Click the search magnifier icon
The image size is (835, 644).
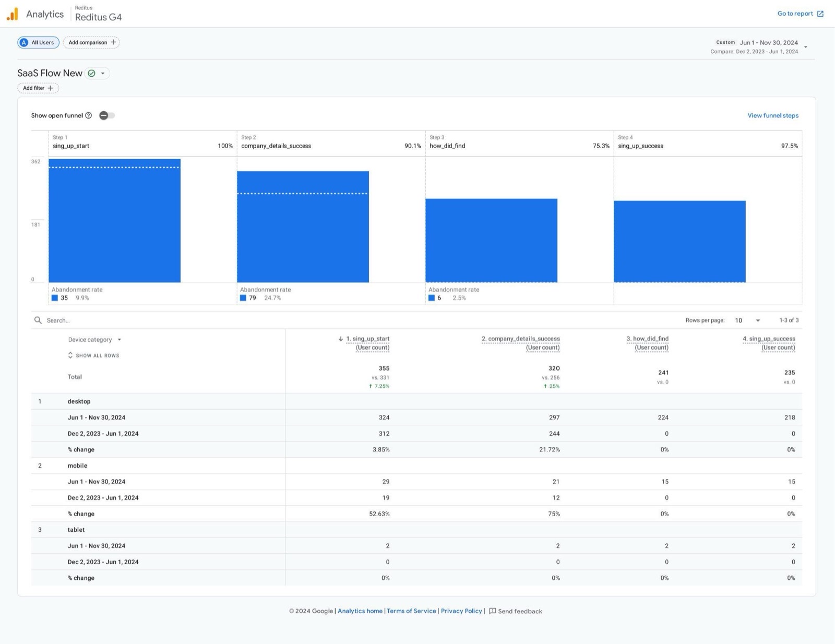click(x=38, y=320)
